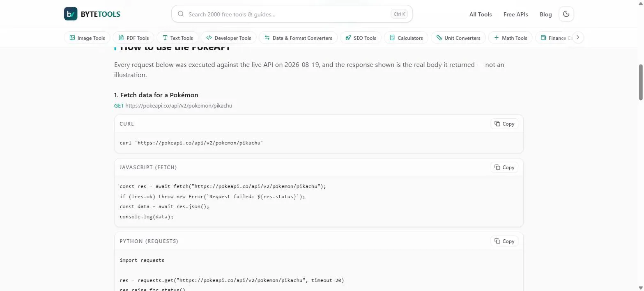Select the Image Tools category
Image resolution: width=644 pixels, height=291 pixels.
tap(87, 38)
